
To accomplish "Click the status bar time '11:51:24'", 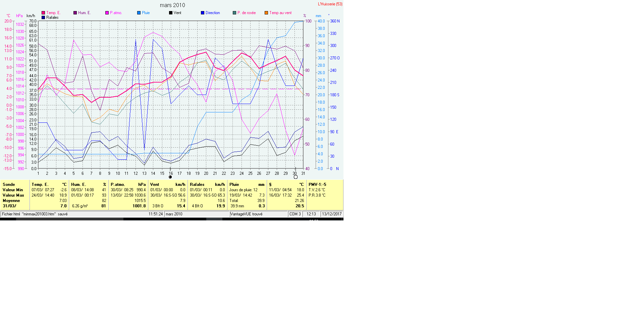I will (156, 214).
